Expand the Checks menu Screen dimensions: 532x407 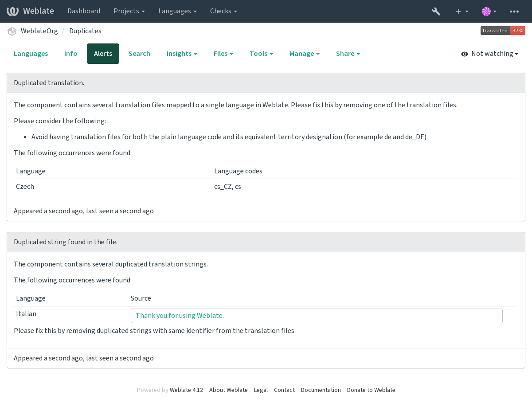[223, 11]
